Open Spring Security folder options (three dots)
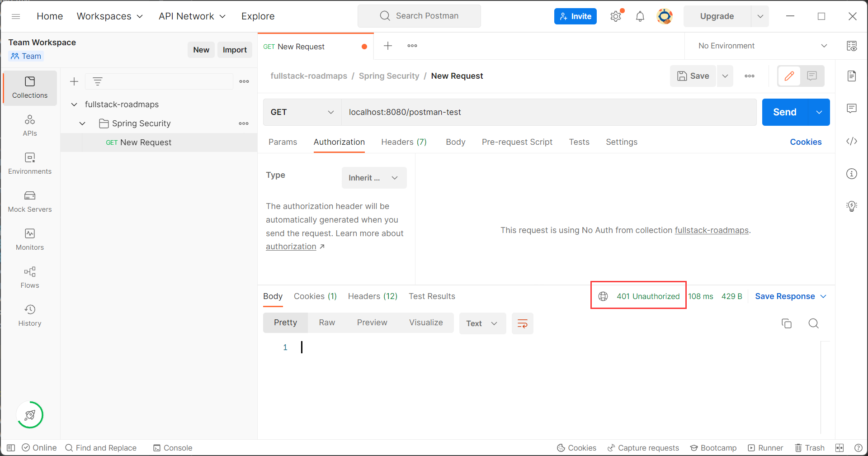This screenshot has width=868, height=456. tap(244, 123)
